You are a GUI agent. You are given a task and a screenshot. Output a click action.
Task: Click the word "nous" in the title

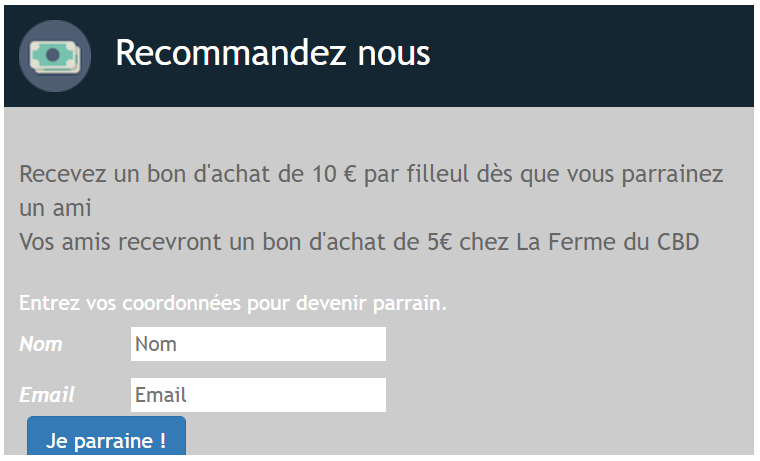tap(394, 54)
